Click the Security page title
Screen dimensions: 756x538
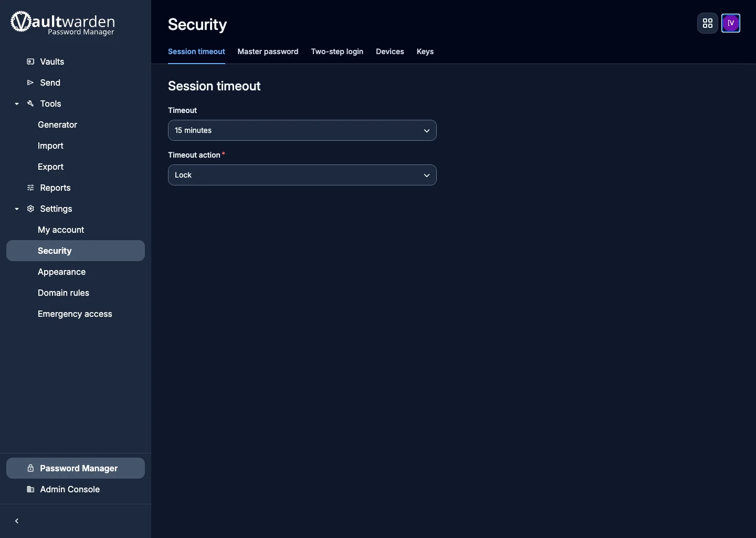coord(197,25)
